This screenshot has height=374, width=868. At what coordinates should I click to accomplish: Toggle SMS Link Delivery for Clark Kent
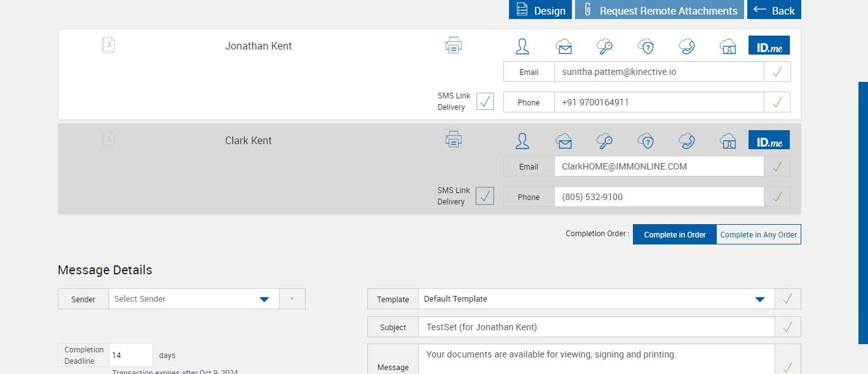click(485, 196)
